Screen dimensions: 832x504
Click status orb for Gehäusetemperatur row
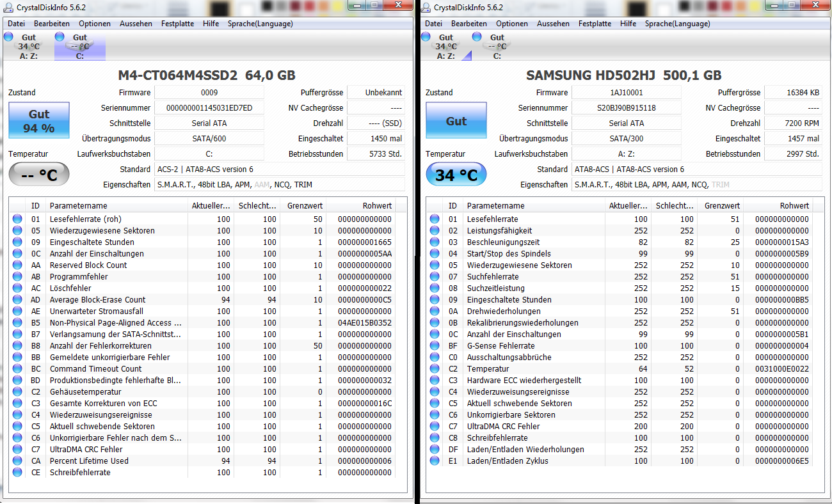coord(17,392)
